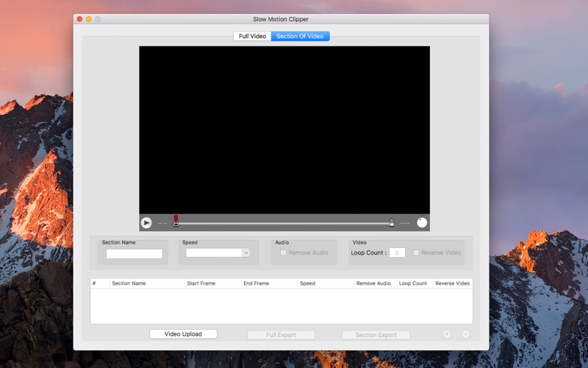
Task: Click the Loop Count column header
Action: pyautogui.click(x=415, y=283)
